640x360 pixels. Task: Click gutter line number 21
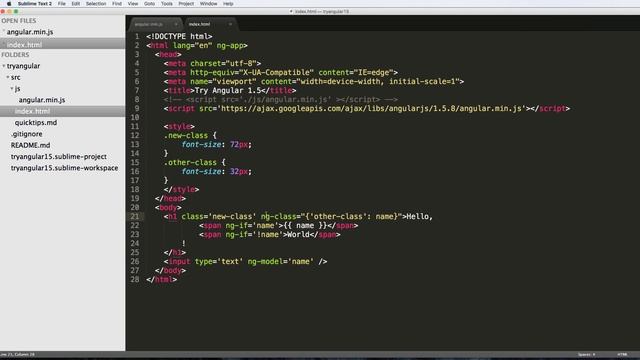click(135, 216)
